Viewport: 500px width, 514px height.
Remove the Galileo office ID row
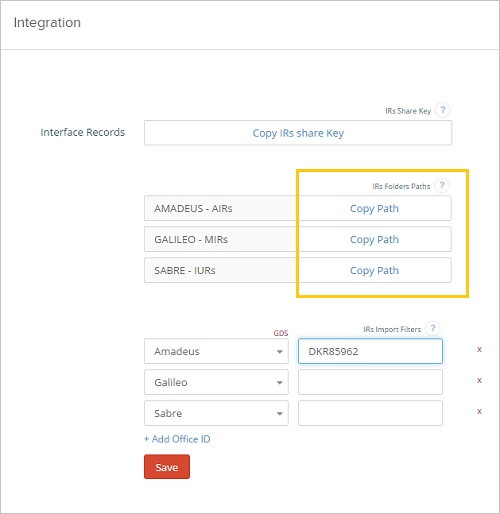[x=479, y=381]
